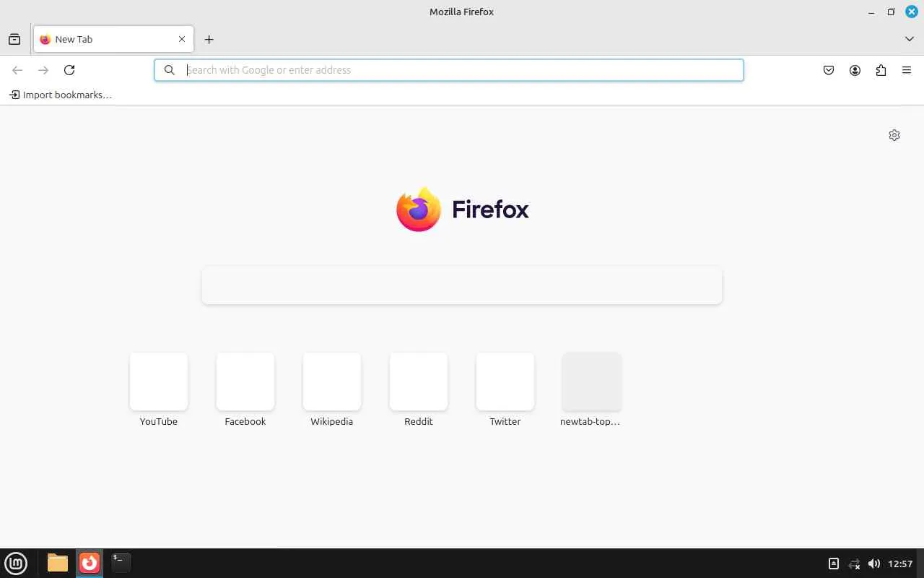The image size is (924, 578).
Task: Open Save to Pocket
Action: pos(829,70)
